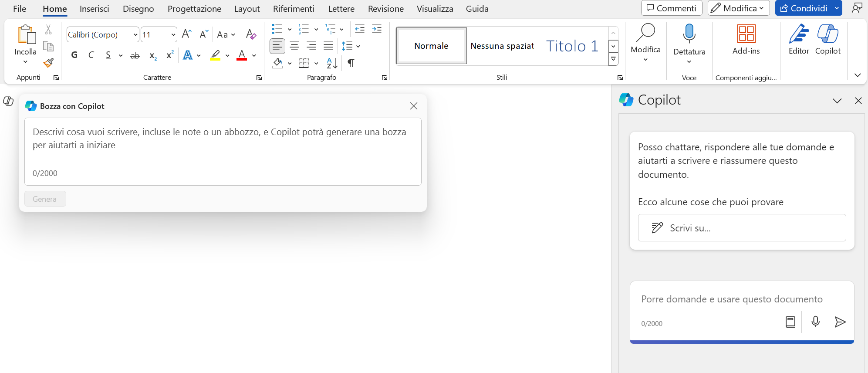Open line spacing options
The height and width of the screenshot is (373, 868).
point(351,46)
